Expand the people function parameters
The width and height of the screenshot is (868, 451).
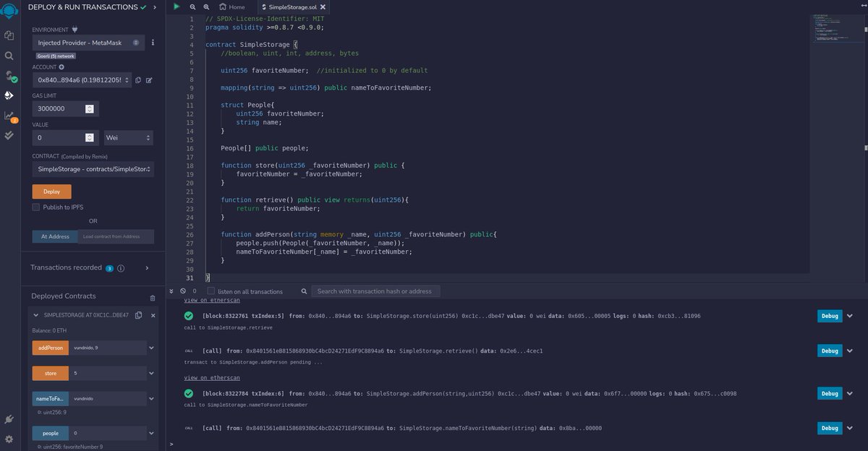pos(151,433)
